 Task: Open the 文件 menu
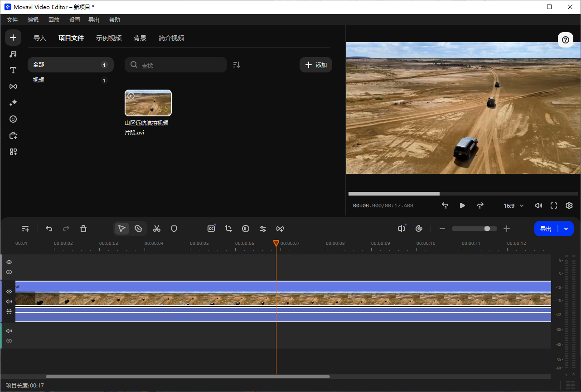(12, 19)
